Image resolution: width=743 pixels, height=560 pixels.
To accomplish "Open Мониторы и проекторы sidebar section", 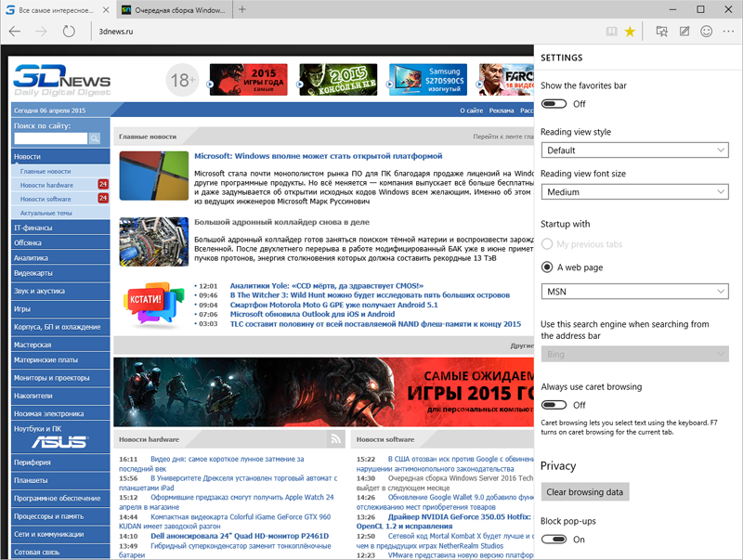I will coord(60,378).
